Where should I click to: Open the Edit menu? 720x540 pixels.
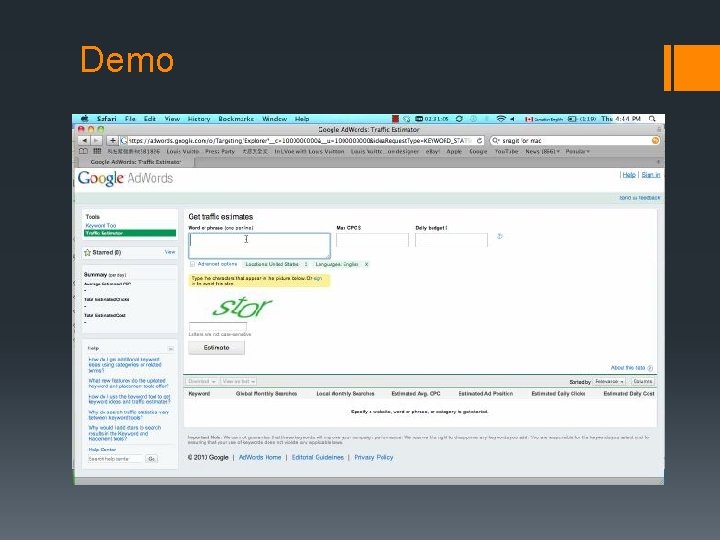coord(150,119)
